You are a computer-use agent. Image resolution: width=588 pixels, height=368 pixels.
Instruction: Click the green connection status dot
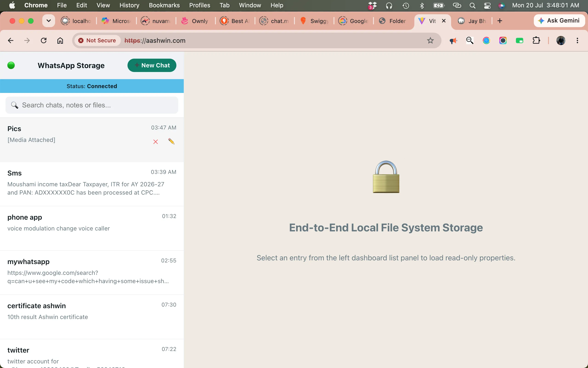[11, 65]
